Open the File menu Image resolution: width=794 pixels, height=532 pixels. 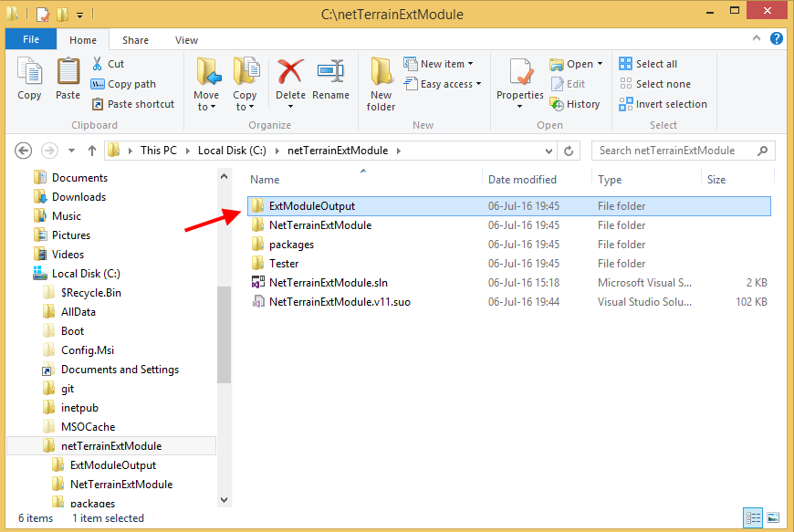click(31, 40)
